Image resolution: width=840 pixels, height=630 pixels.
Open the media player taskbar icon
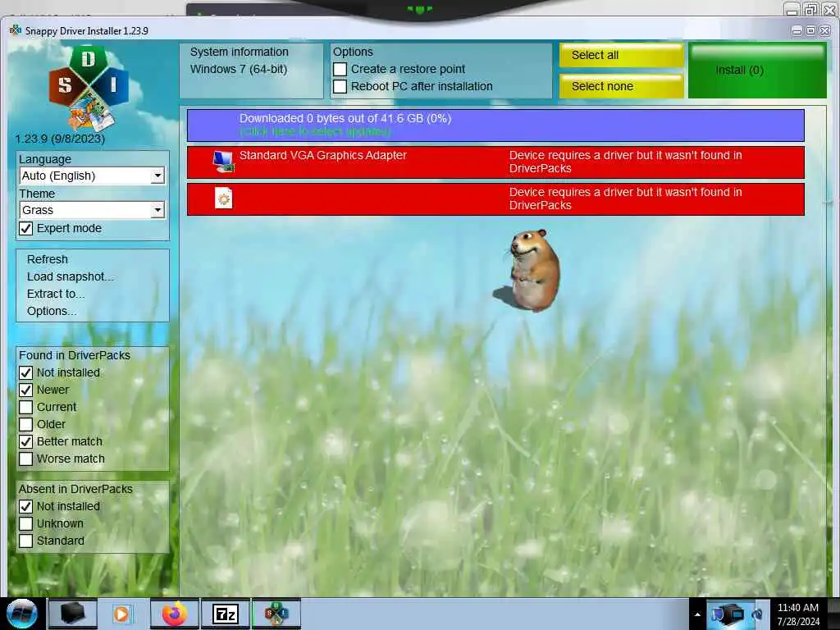[x=121, y=614]
